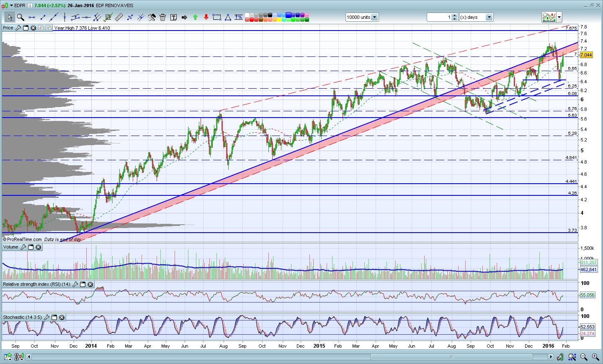Select the ruler measurement tool
The image size is (603, 364).
click(119, 17)
